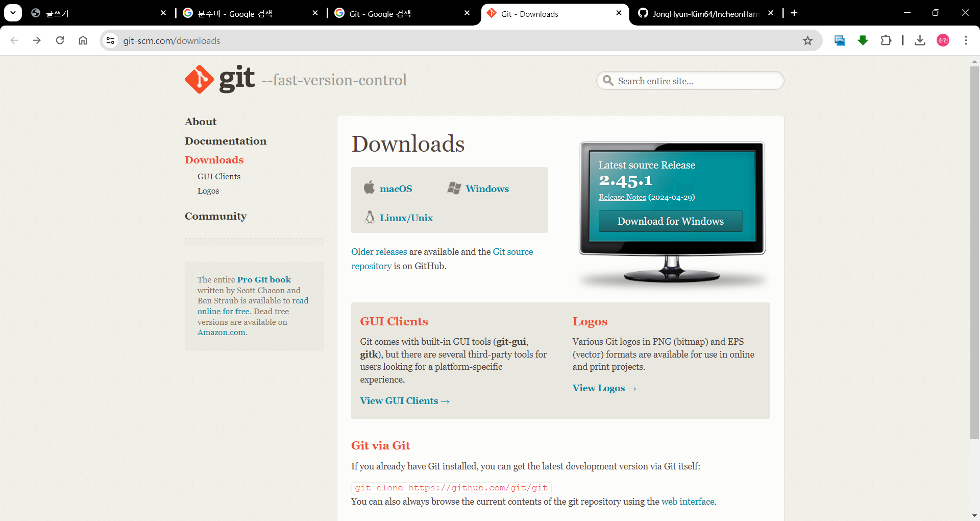Image resolution: width=980 pixels, height=521 pixels.
Task: Click the macOS download link
Action: (396, 188)
